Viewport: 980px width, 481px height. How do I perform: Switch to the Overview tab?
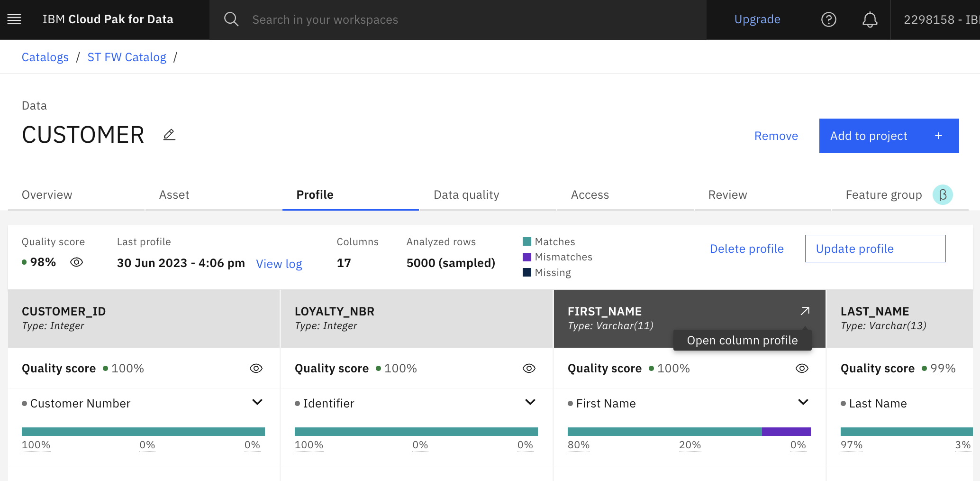[x=47, y=195]
